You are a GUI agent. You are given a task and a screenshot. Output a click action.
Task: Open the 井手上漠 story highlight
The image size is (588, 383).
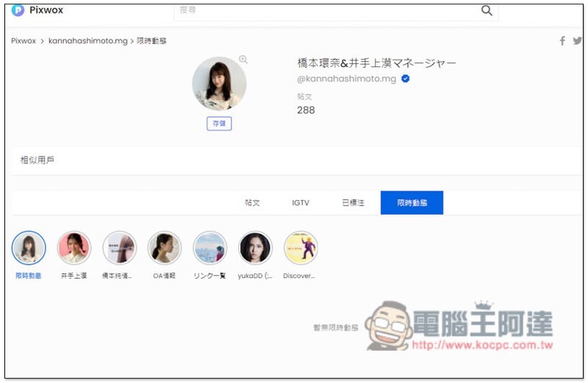pyautogui.click(x=73, y=248)
